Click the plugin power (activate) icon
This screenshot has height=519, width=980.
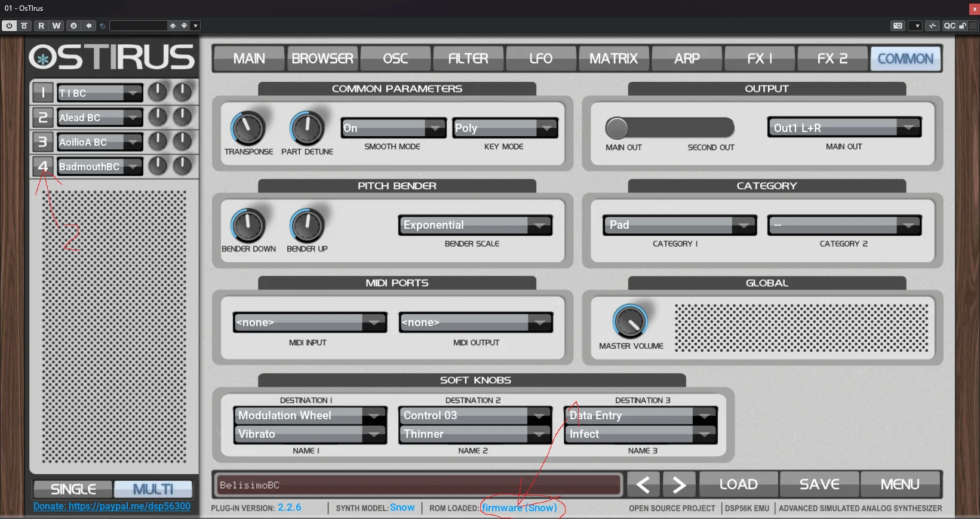tap(9, 26)
